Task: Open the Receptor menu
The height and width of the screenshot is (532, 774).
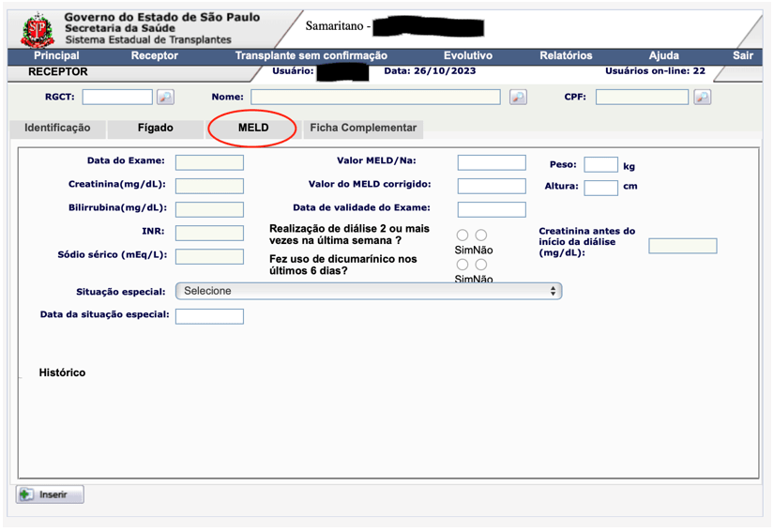Action: [154, 56]
